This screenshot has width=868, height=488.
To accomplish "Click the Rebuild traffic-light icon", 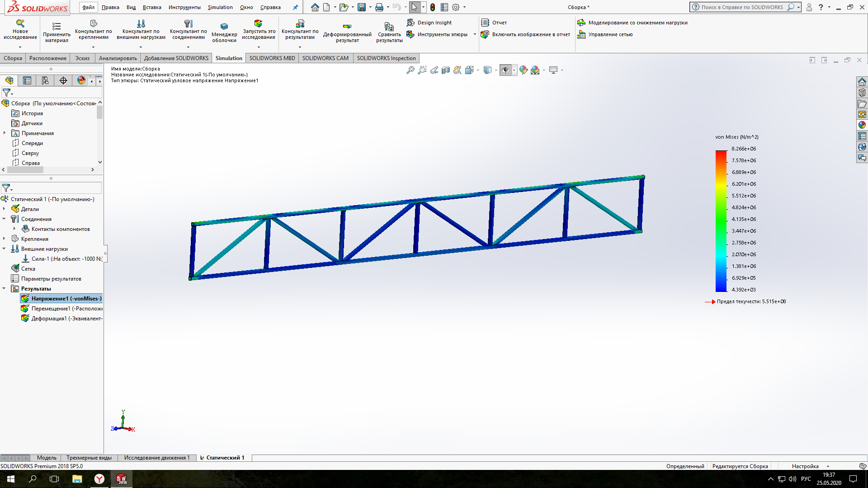I will (x=433, y=7).
